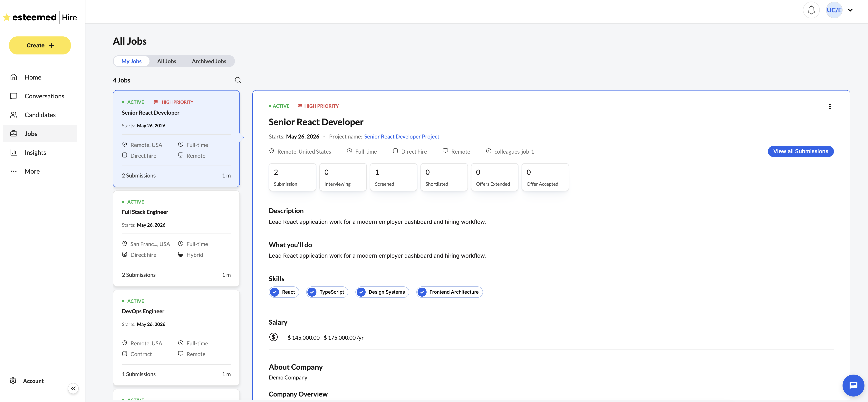Click the salary dollar sign icon
Image resolution: width=868 pixels, height=402 pixels.
(273, 337)
